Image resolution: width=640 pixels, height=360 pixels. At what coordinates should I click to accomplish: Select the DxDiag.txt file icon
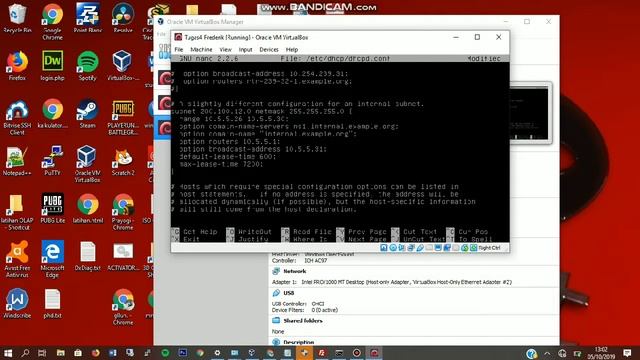88,256
